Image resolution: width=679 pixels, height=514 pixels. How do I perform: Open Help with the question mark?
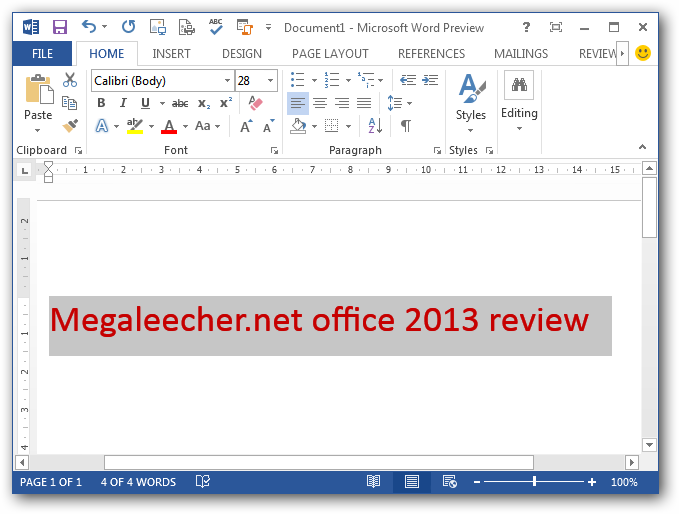tap(526, 27)
